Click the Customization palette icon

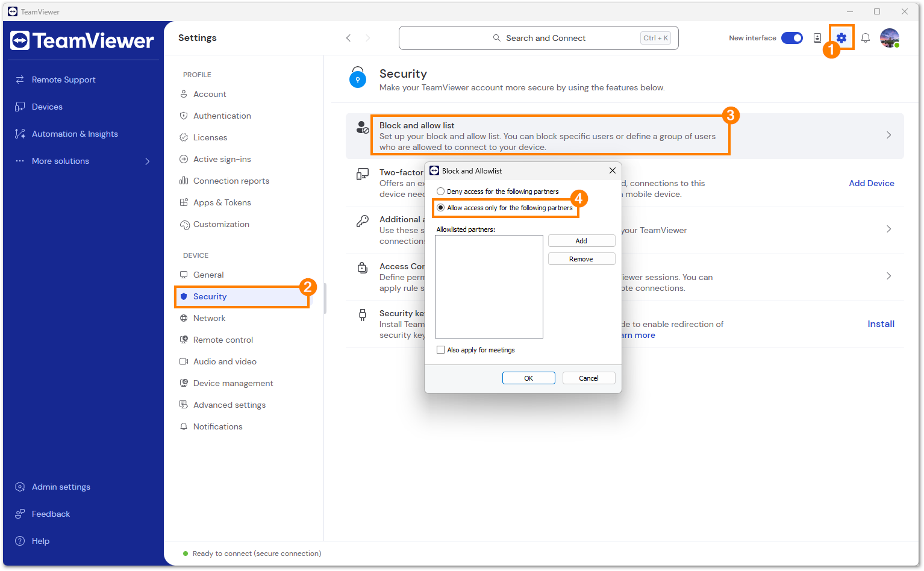click(x=184, y=225)
